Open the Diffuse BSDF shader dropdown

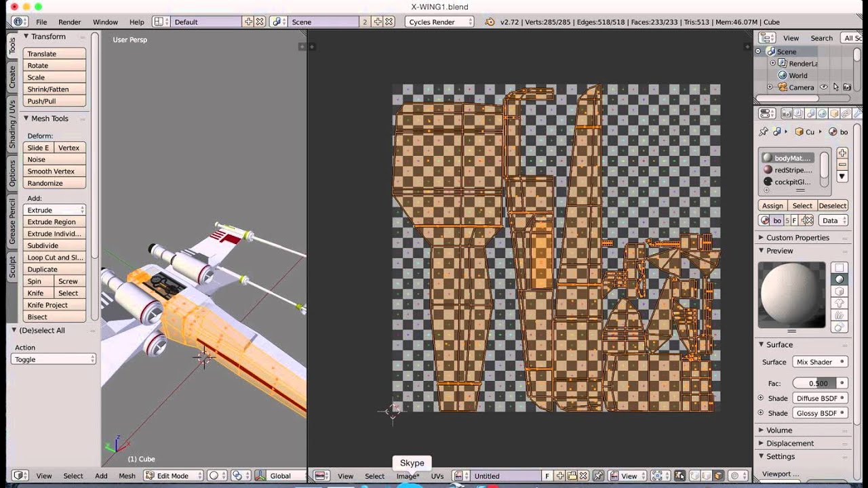click(x=820, y=398)
